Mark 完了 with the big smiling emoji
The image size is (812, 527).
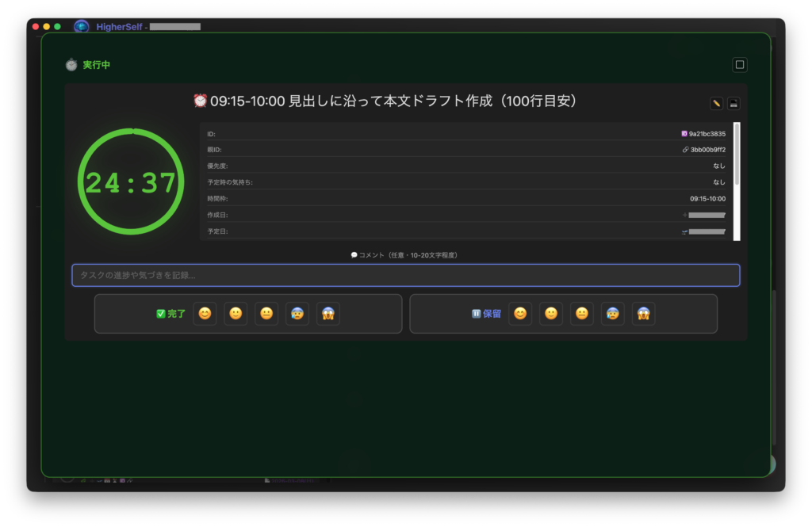coord(205,314)
